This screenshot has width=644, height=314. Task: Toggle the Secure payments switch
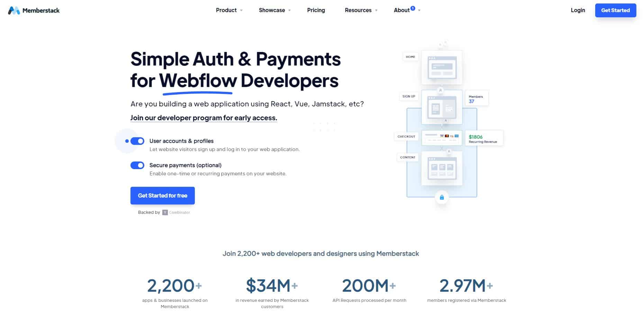tap(137, 165)
